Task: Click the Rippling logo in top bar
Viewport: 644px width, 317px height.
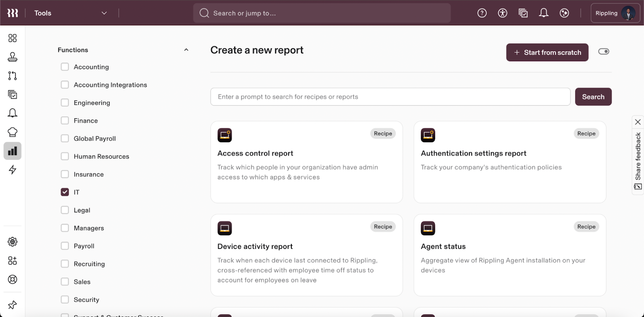Action: (x=12, y=13)
